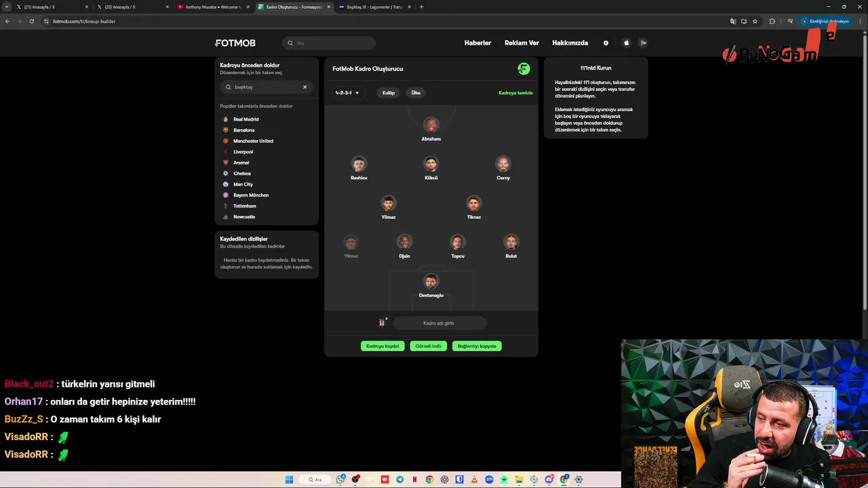Click the FotMob logo
868x488 pixels.
click(235, 43)
